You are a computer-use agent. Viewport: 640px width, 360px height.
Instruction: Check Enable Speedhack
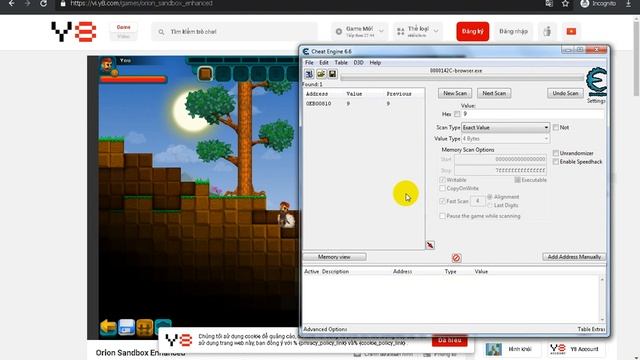click(x=556, y=162)
